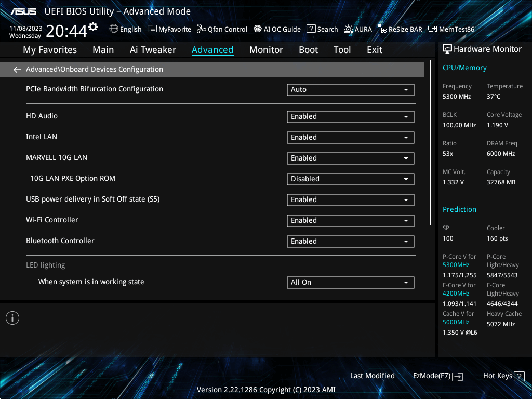Open 10G LAN PXE Option ROM dropdown
Image resolution: width=532 pixels, height=399 pixels.
pyautogui.click(x=351, y=179)
